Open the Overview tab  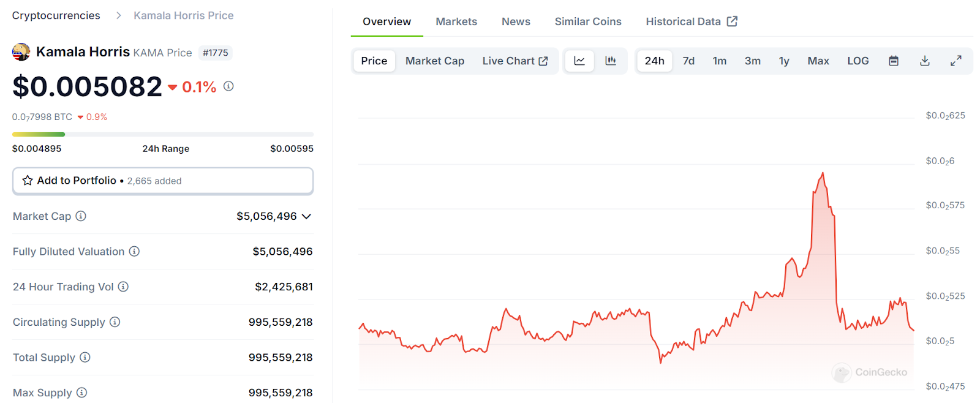(387, 21)
